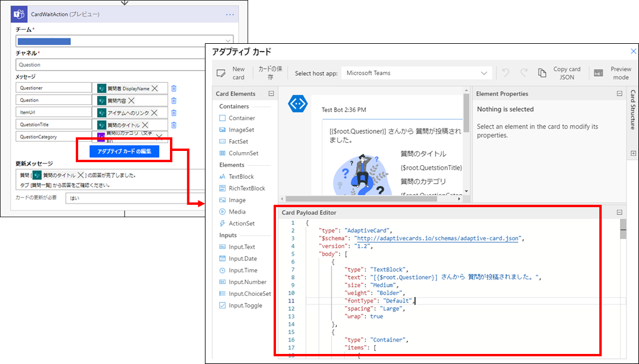Redo the card edit
Viewport: 639px width, 364px height.
point(524,73)
